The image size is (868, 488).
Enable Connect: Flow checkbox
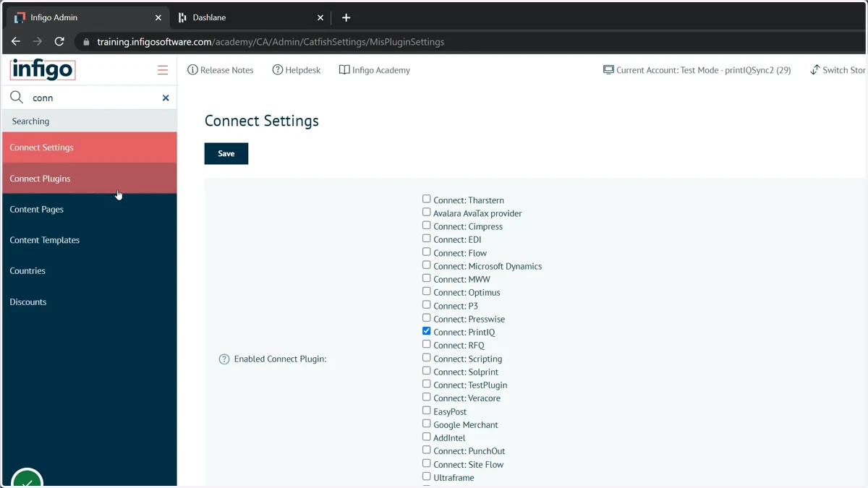pos(427,252)
